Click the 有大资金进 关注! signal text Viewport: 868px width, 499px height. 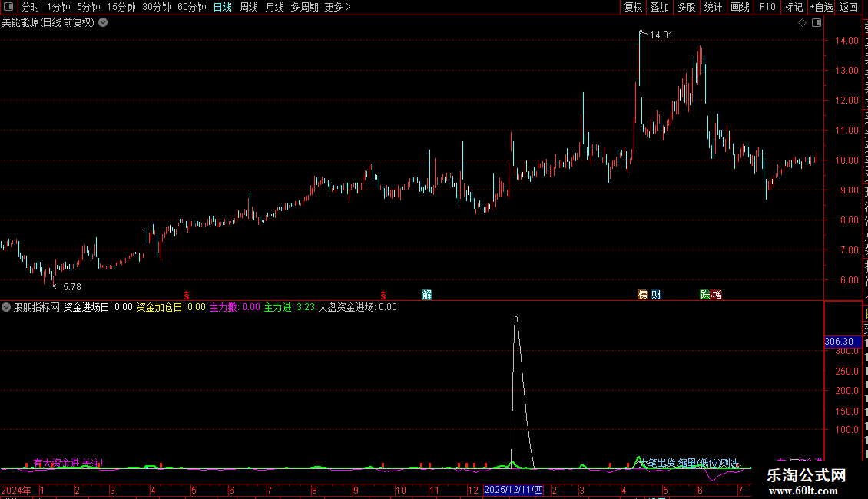(68, 463)
